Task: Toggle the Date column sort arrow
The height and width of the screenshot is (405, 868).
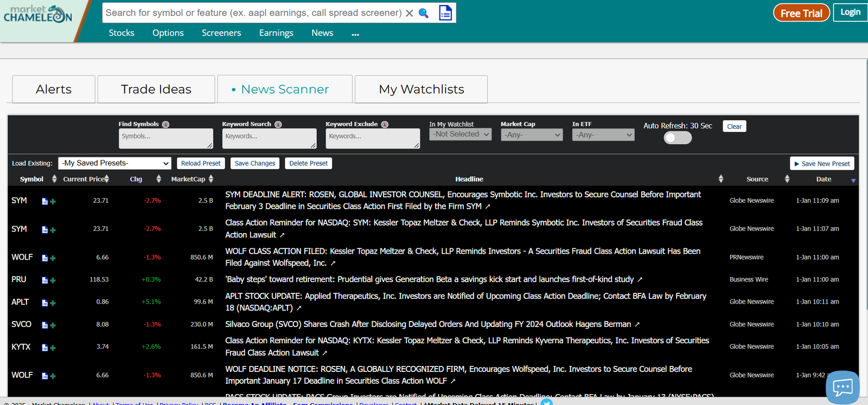Action: pos(853,181)
